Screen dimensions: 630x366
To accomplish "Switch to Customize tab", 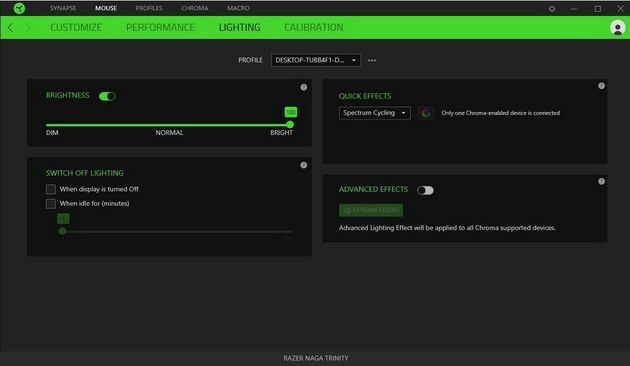I will [76, 27].
